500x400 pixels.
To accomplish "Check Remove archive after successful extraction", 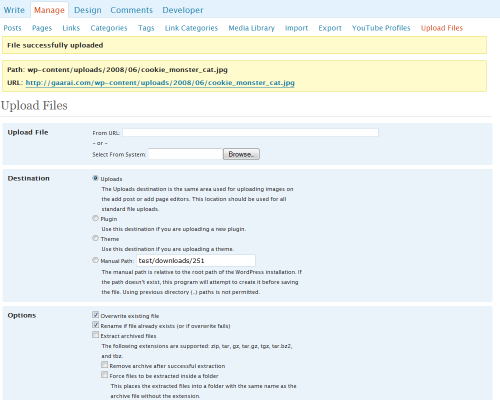I will coord(105,365).
